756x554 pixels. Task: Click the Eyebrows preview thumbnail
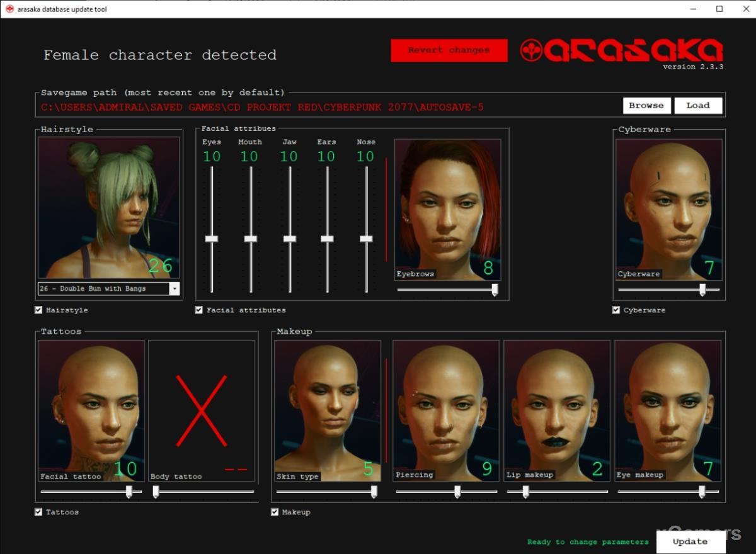pos(448,210)
